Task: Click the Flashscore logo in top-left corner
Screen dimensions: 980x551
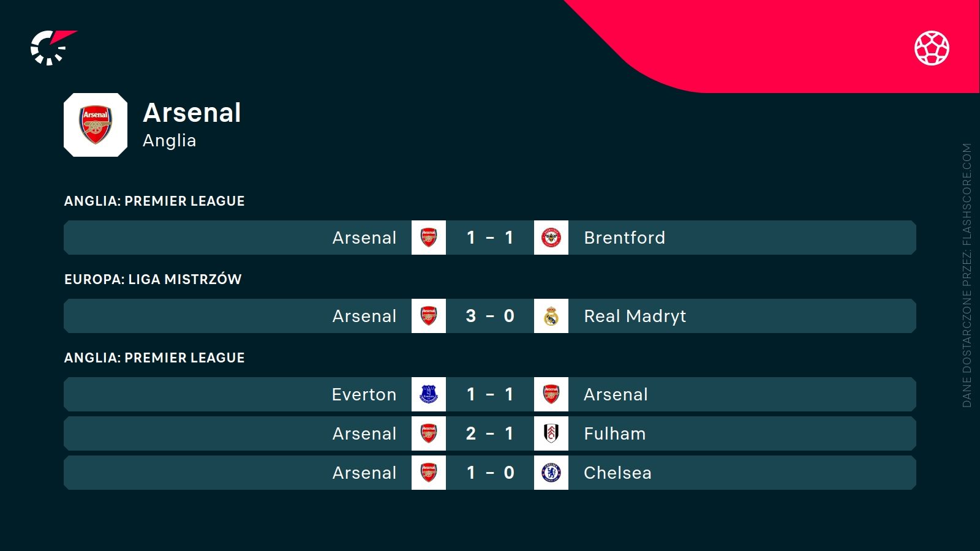Action: (x=52, y=47)
